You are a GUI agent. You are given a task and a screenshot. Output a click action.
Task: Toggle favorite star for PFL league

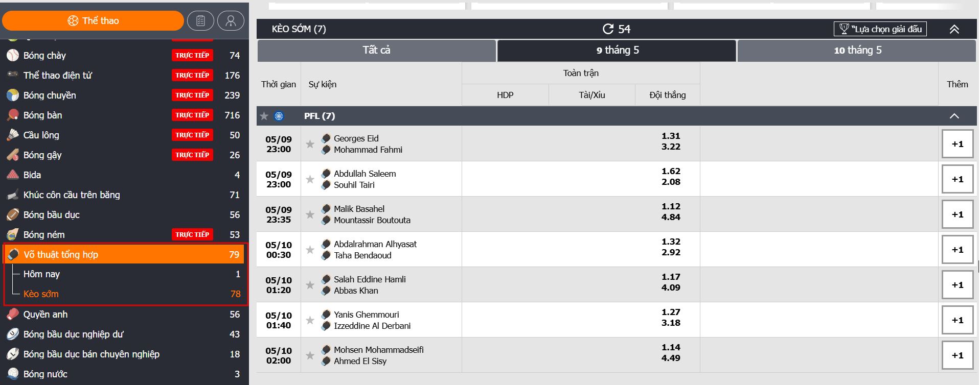click(264, 116)
